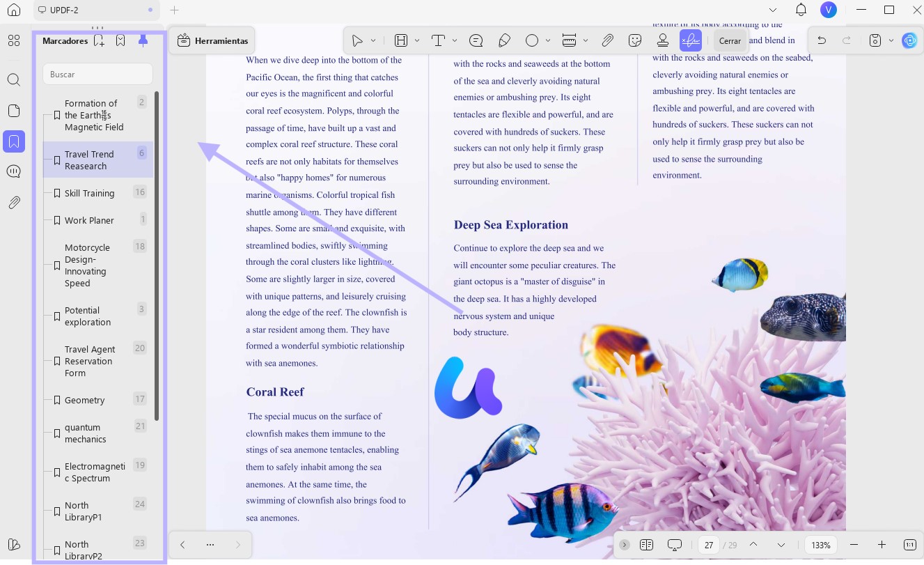Go to next page down arrow

[781, 545]
